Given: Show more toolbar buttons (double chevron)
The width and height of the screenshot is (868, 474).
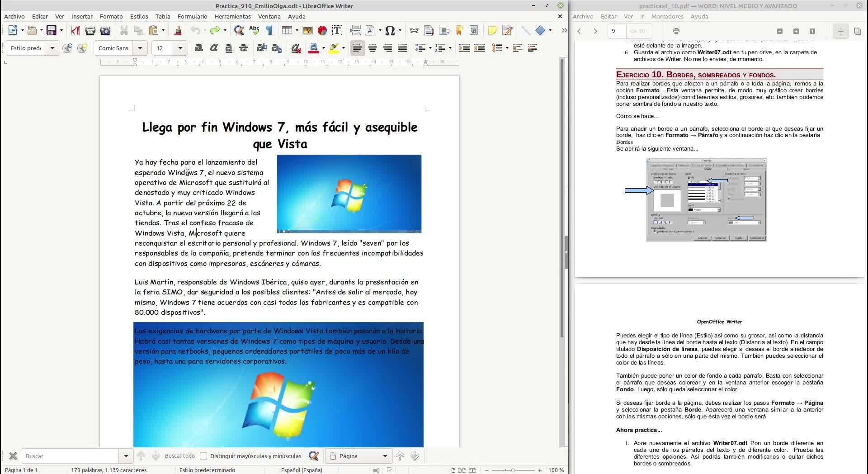Looking at the screenshot, I should 564,30.
